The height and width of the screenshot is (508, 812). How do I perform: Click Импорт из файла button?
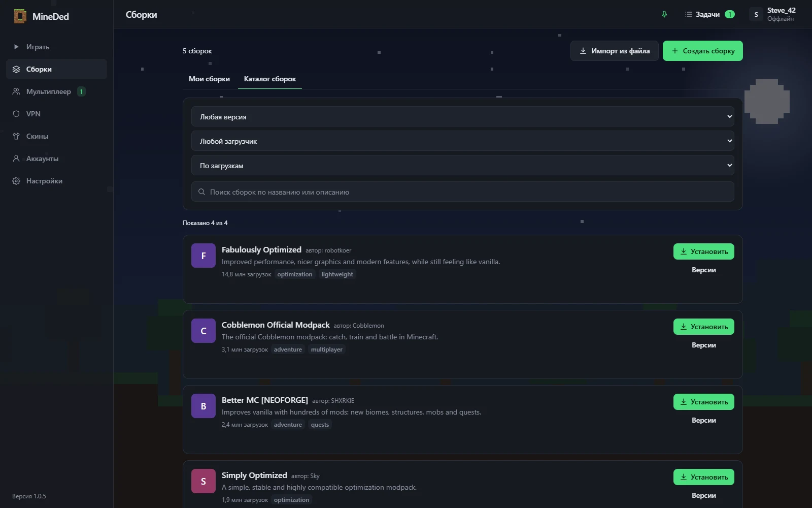coord(615,51)
